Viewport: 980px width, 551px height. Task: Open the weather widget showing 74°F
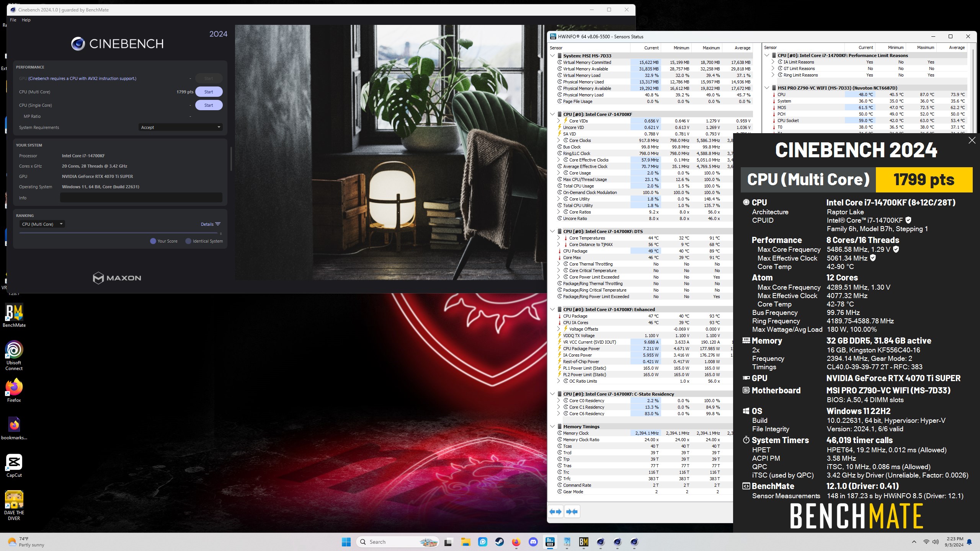[x=26, y=542]
